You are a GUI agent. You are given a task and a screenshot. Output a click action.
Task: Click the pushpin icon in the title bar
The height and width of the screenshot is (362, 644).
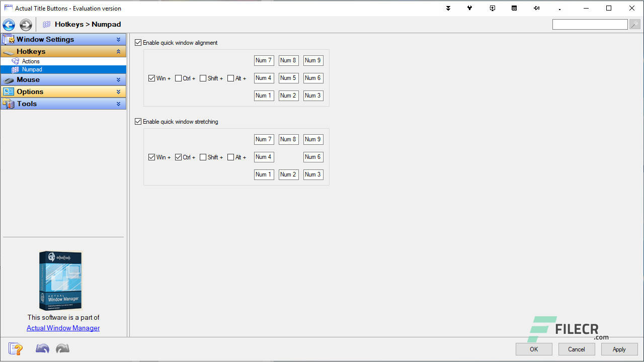[536, 8]
